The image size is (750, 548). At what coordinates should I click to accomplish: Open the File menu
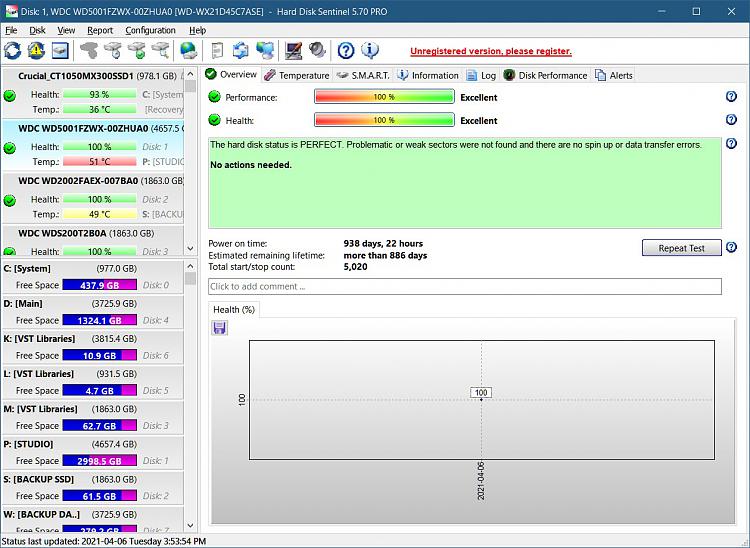tap(11, 30)
